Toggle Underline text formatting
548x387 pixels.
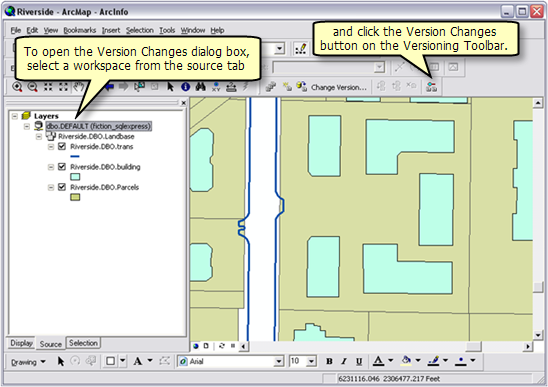(359, 361)
